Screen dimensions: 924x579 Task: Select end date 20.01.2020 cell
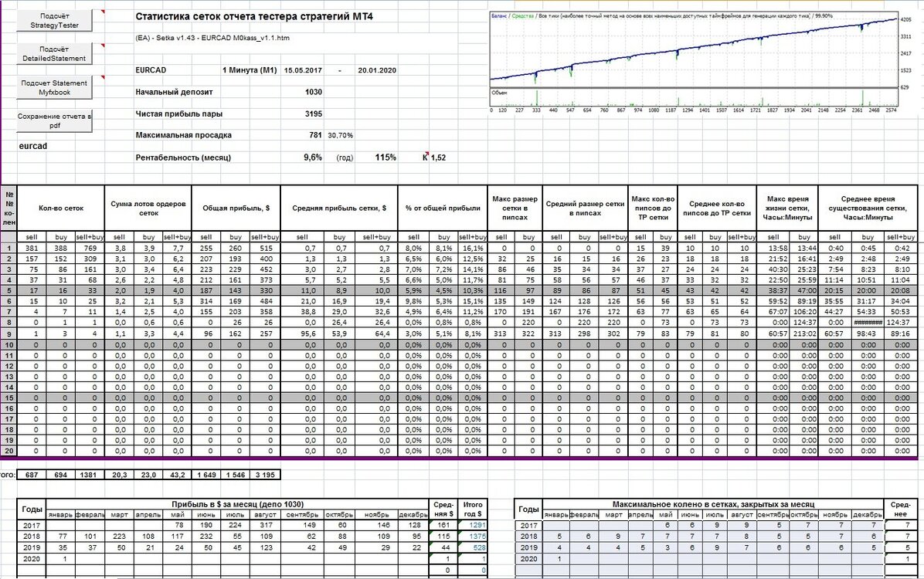point(376,70)
